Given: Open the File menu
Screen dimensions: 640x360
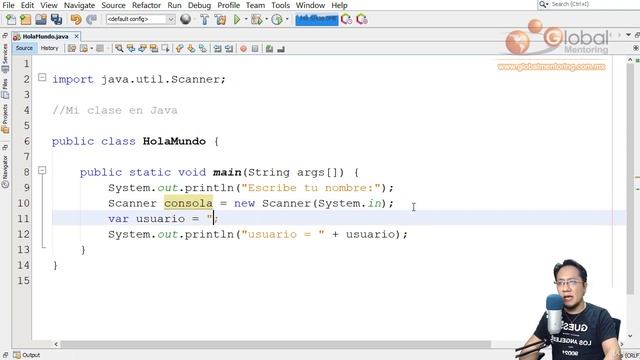Looking at the screenshot, I should click(x=8, y=5).
